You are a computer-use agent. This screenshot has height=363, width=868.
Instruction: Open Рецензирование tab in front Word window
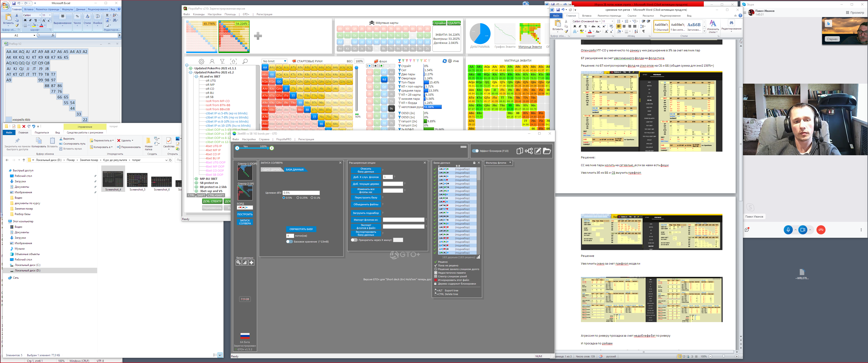(670, 15)
